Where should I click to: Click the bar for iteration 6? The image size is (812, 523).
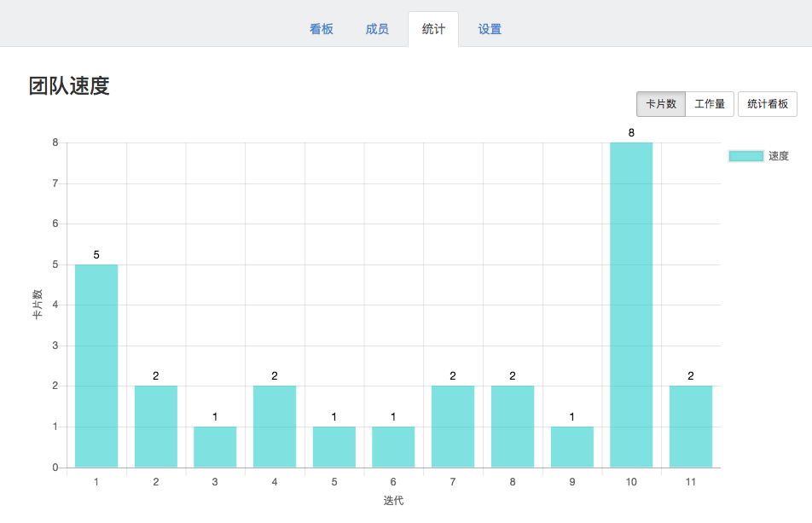coord(393,447)
